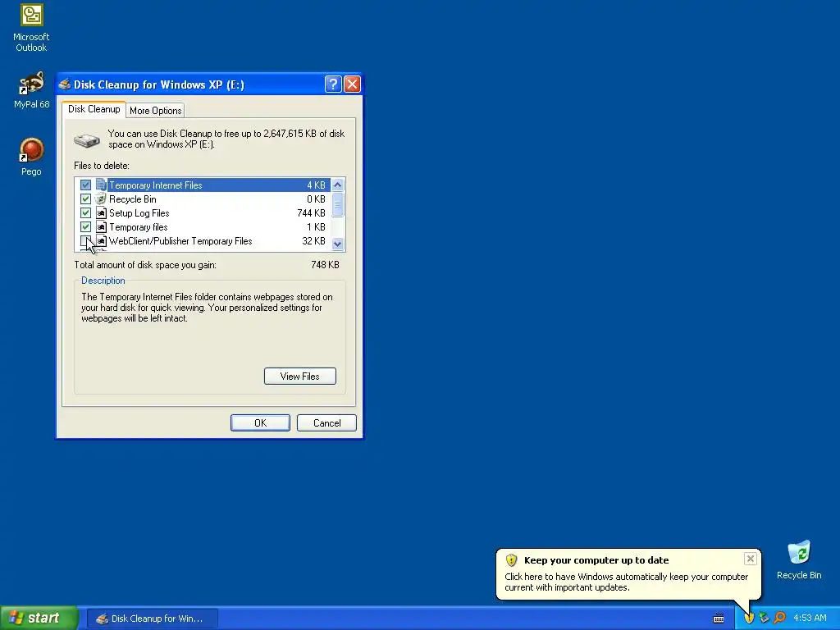The image size is (840, 630).
Task: Click the Disk Cleanup title bar icon
Action: tap(65, 84)
